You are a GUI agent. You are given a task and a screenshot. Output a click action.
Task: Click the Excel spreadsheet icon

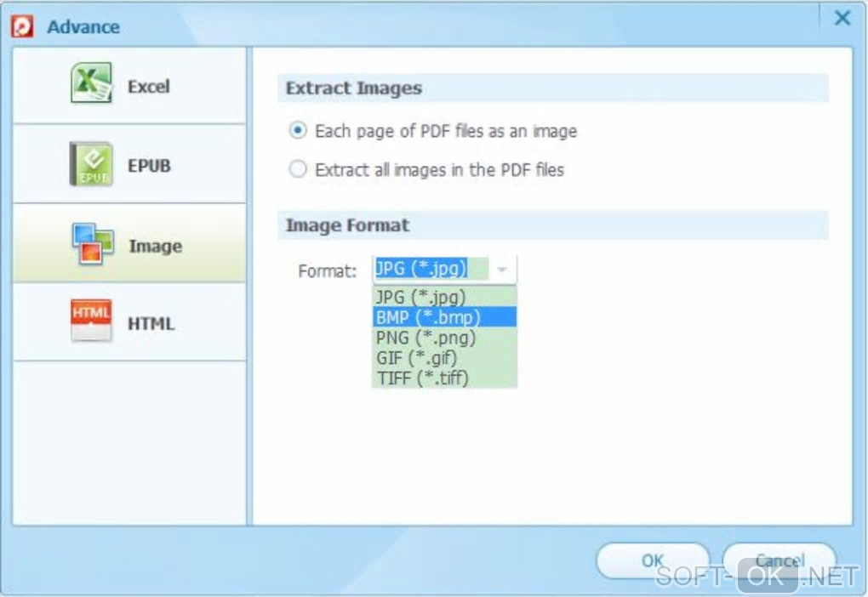pyautogui.click(x=91, y=83)
